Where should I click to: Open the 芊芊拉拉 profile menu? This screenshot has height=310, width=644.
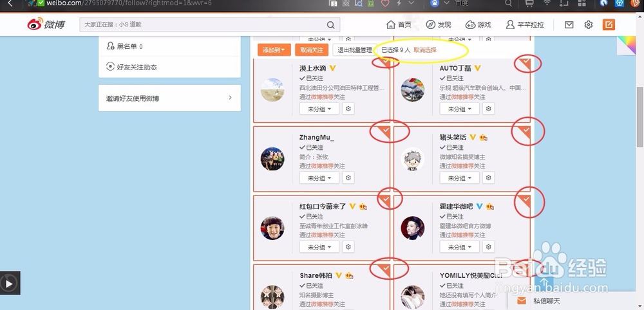(x=525, y=24)
